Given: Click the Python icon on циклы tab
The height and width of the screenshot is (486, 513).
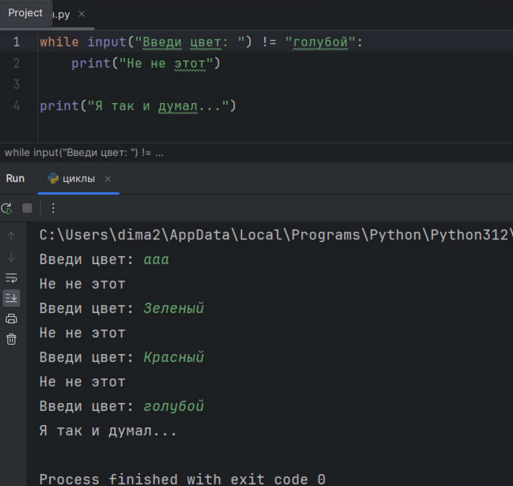Looking at the screenshot, I should pos(53,179).
